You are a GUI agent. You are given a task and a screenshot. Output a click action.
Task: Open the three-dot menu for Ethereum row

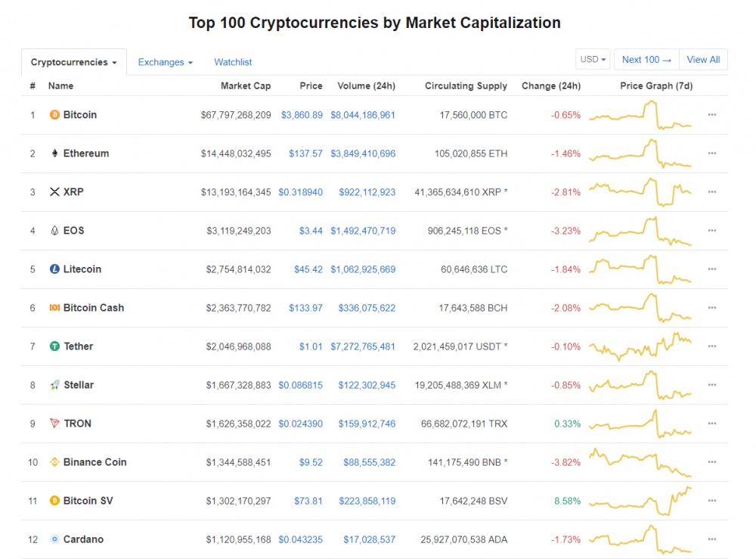tap(712, 154)
